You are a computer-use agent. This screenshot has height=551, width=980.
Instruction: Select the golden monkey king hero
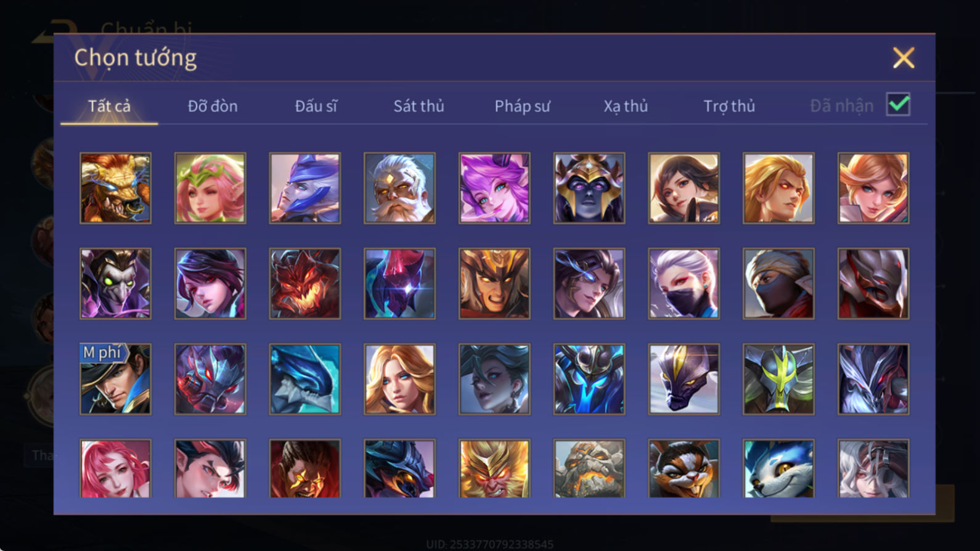point(494,468)
